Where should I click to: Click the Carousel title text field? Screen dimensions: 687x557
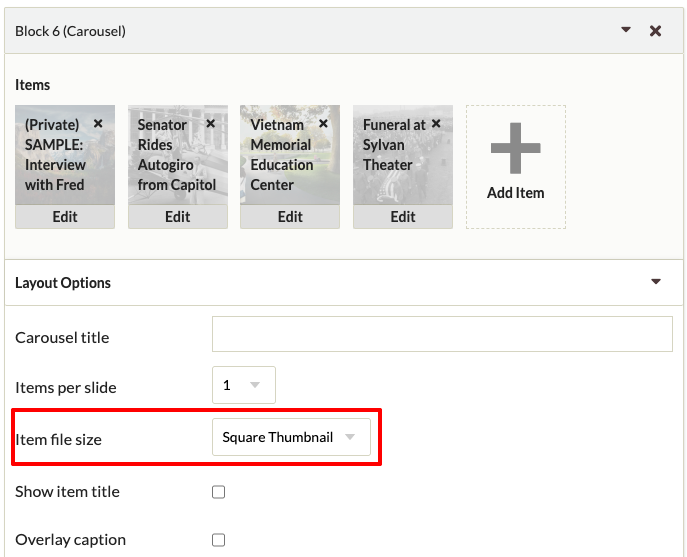point(442,335)
